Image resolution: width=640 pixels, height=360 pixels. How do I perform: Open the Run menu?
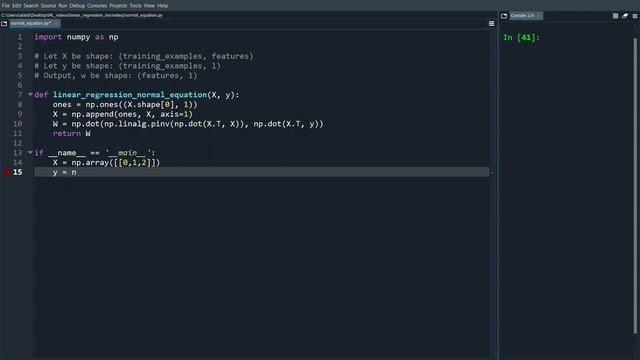(x=62, y=6)
